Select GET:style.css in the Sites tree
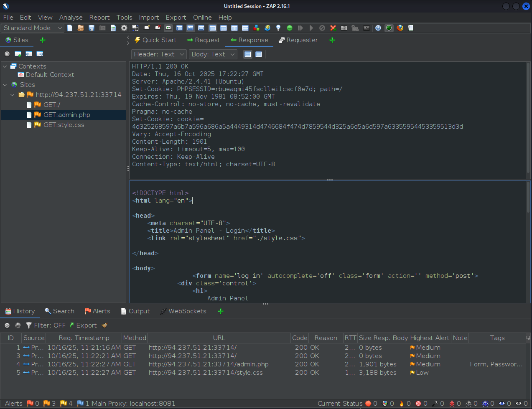 point(64,125)
